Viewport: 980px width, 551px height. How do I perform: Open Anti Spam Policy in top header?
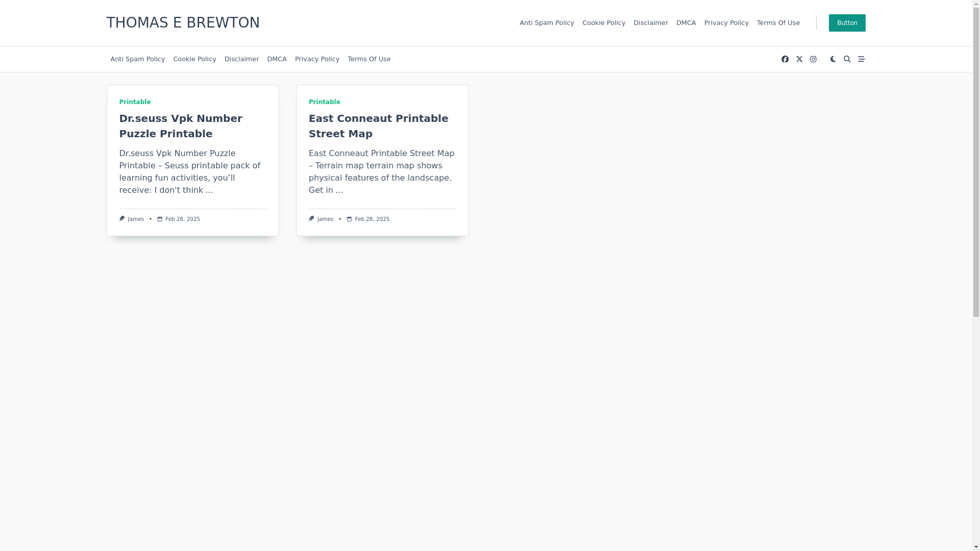[x=547, y=23]
